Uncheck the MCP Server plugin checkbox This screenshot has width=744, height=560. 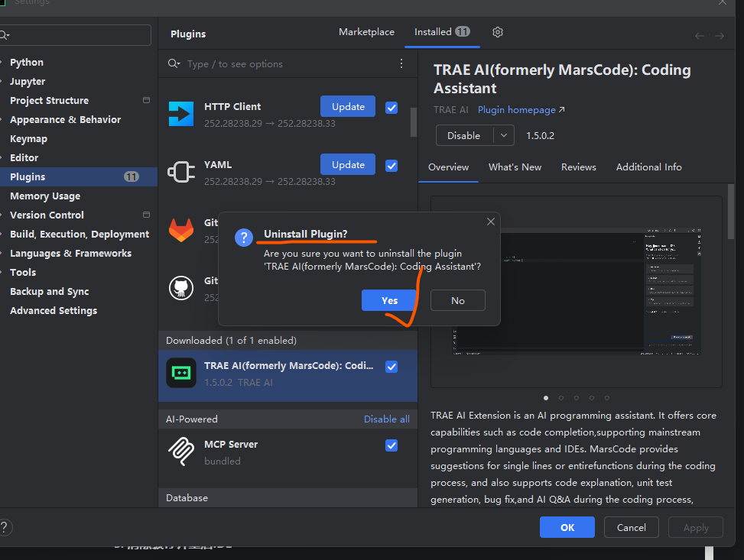pos(391,445)
